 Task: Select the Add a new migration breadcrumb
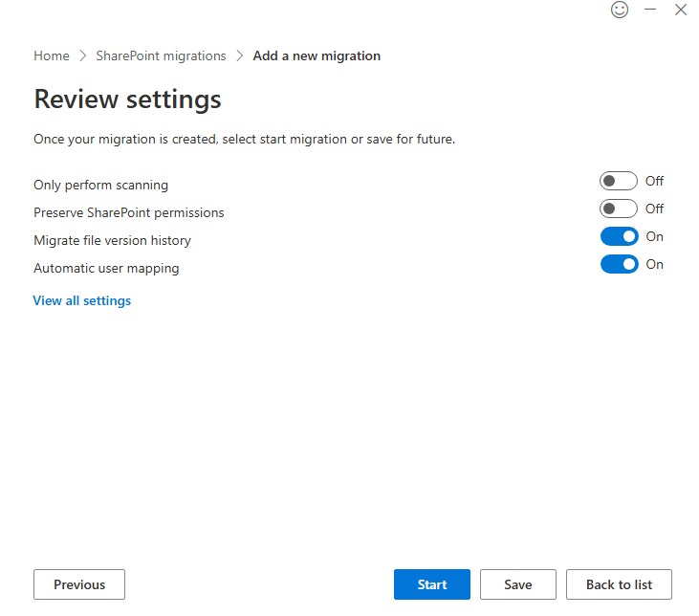coord(317,56)
